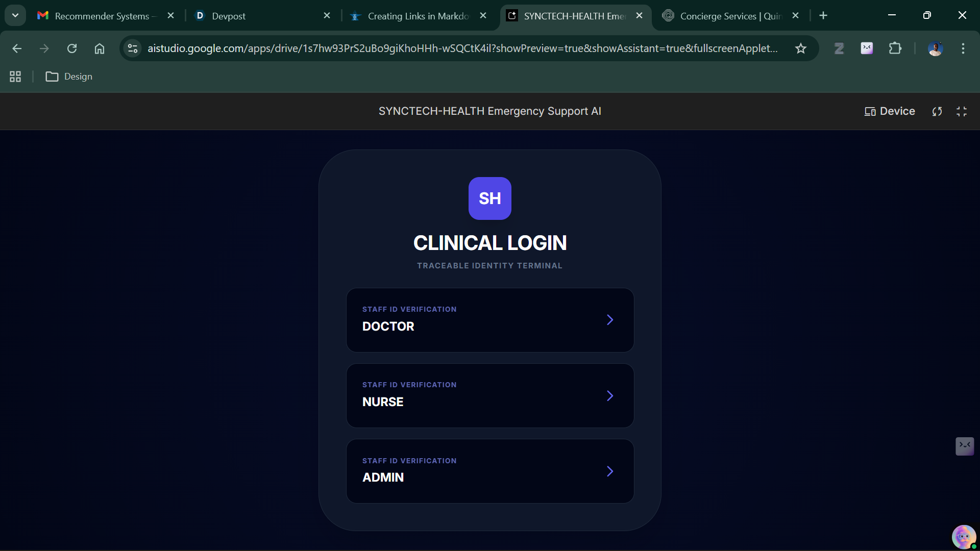The height and width of the screenshot is (551, 980).
Task: Click the applet reload icon
Action: [937, 111]
